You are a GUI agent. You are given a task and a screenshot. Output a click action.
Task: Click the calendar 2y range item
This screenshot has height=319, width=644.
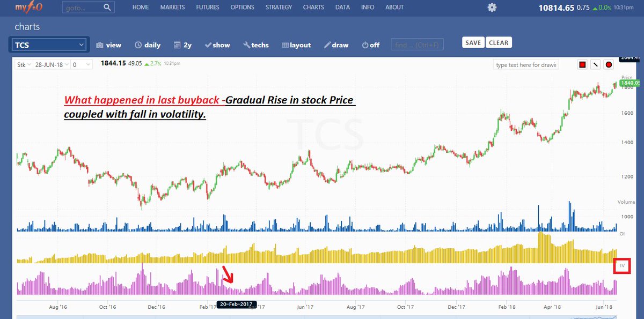point(182,45)
